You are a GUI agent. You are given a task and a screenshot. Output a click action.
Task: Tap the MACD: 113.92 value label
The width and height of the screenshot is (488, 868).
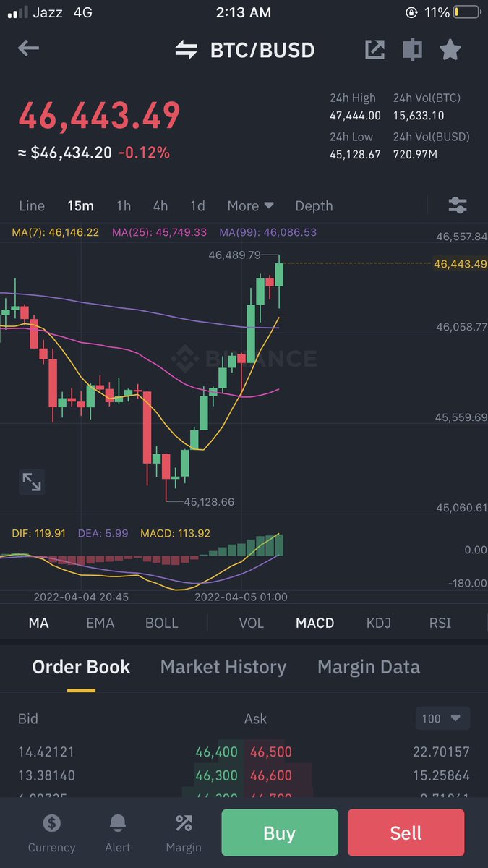point(176,533)
